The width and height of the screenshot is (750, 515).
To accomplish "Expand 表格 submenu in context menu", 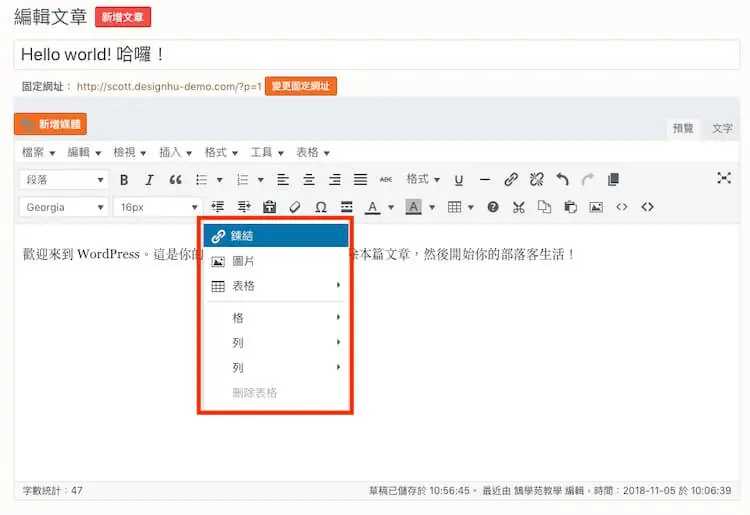I will [276, 286].
